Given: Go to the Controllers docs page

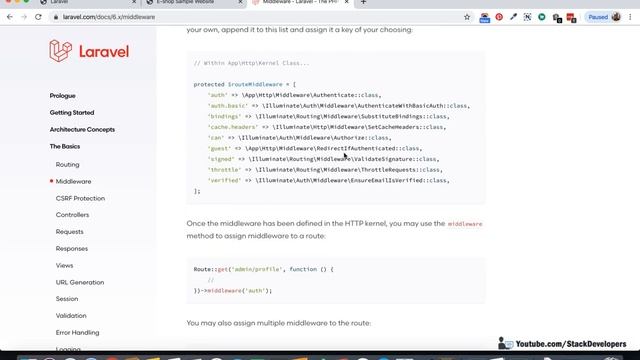Looking at the screenshot, I should (x=72, y=215).
